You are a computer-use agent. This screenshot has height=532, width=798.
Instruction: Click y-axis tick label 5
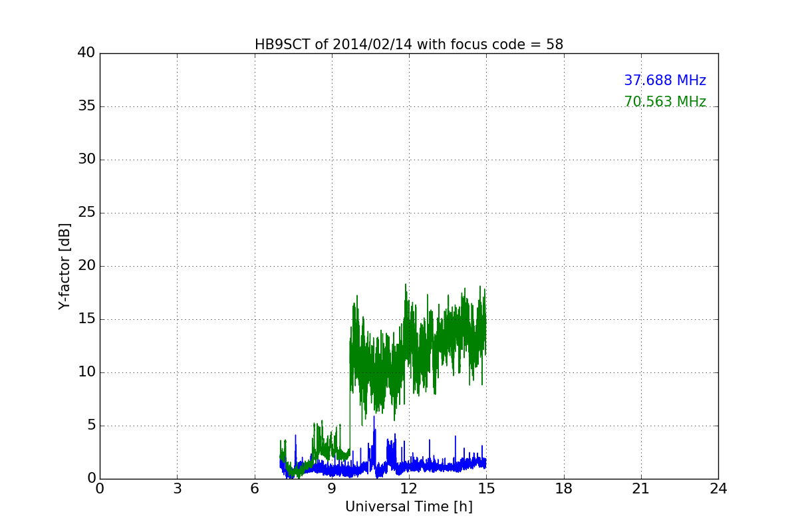pyautogui.click(x=90, y=426)
